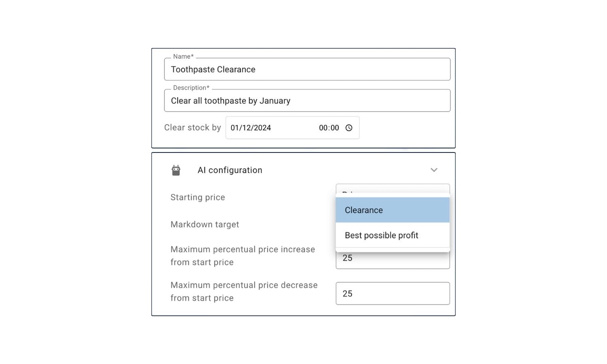Select the 01/12/2024 date value
This screenshot has width=607, height=364.
[250, 128]
